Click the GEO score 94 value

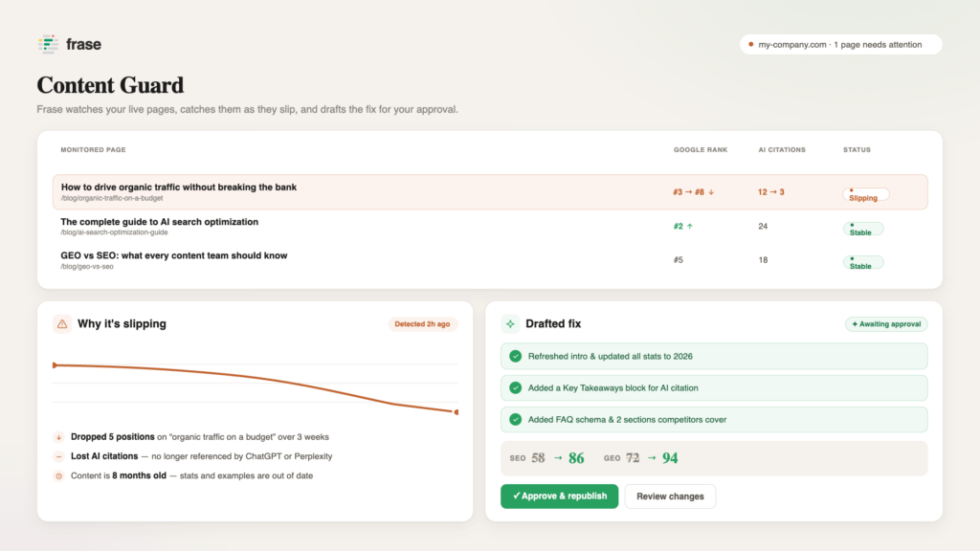[x=670, y=458]
